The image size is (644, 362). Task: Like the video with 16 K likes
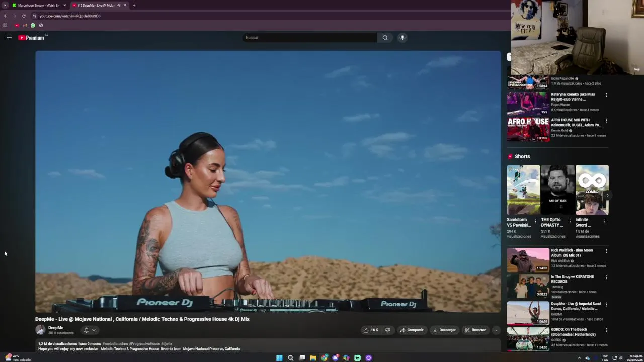point(371,330)
